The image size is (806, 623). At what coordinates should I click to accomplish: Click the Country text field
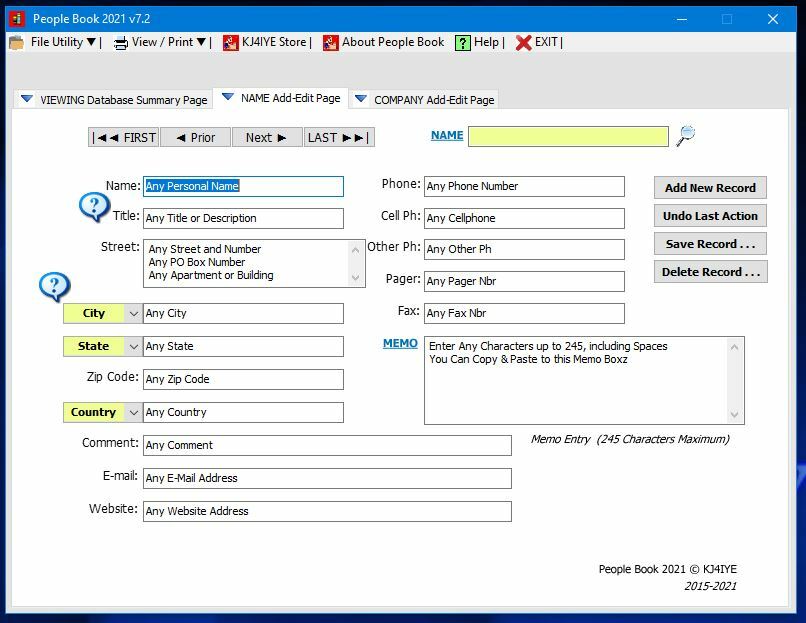point(243,412)
